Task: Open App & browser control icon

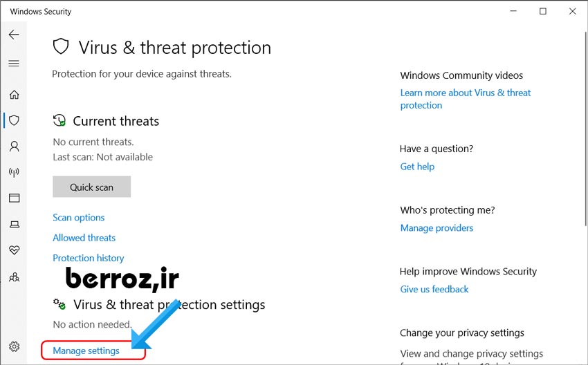Action: (x=14, y=198)
